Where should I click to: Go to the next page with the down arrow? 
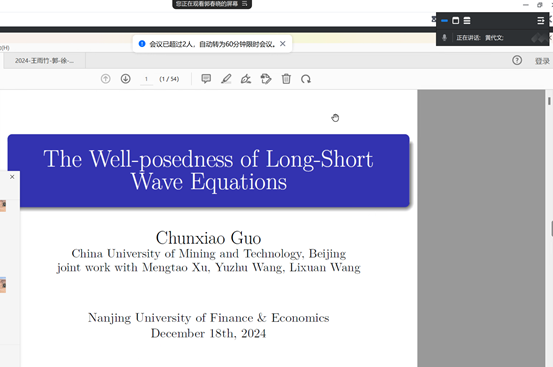[x=126, y=79]
